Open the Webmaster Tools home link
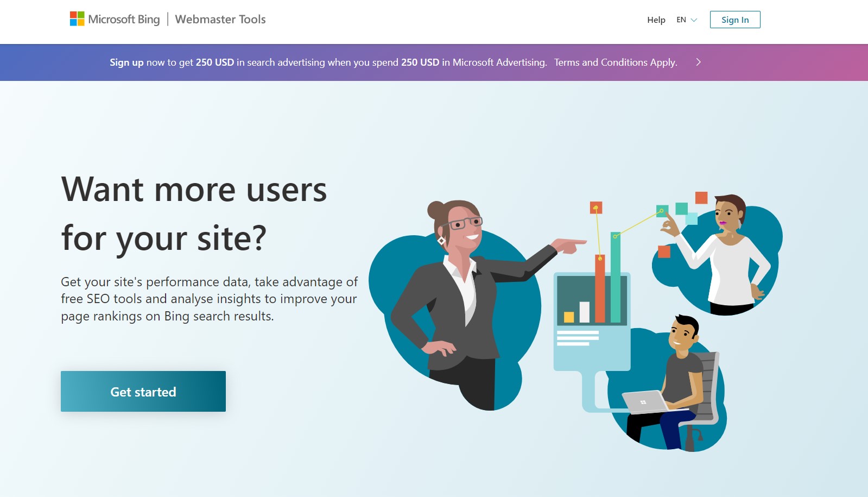The height and width of the screenshot is (497, 868). (220, 20)
